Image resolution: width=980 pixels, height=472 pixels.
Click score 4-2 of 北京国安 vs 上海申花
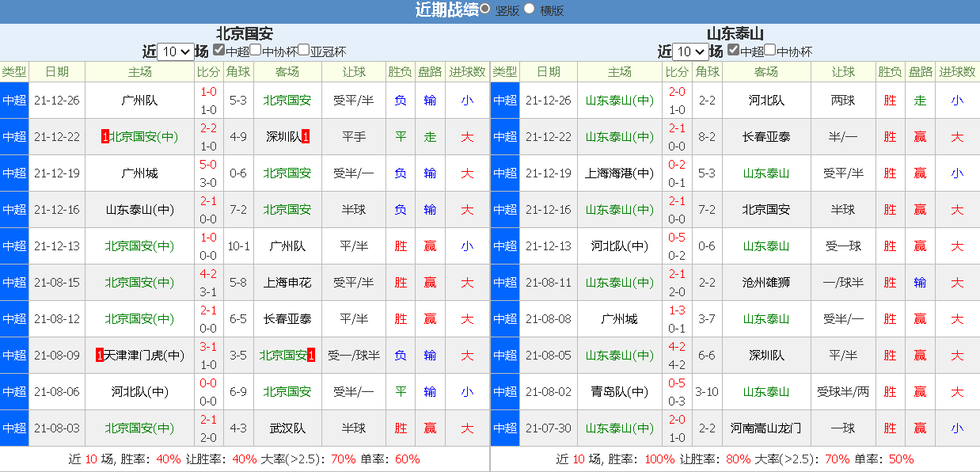tap(209, 274)
